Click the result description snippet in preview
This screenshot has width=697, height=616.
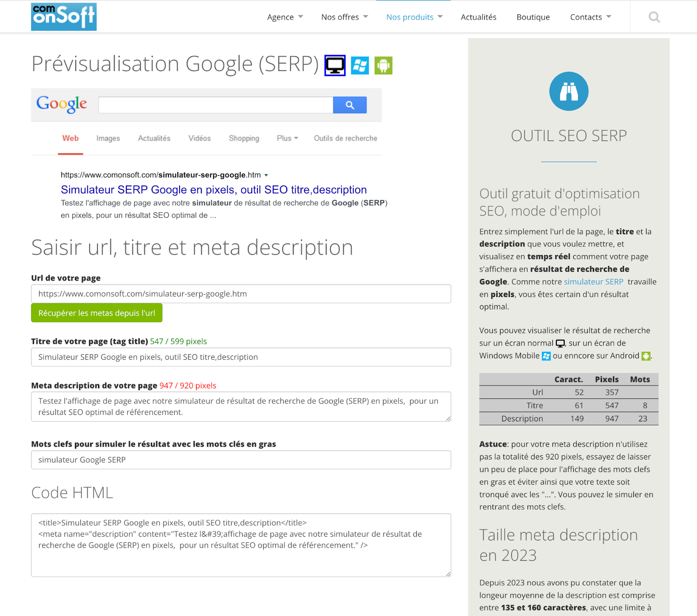(224, 209)
